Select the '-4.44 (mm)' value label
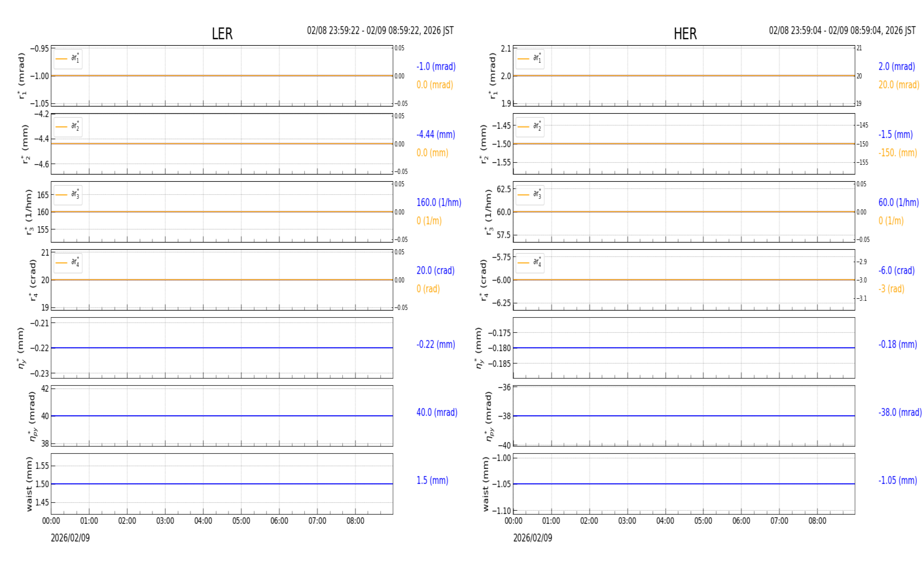This screenshot has height=565, width=924. 436,135
